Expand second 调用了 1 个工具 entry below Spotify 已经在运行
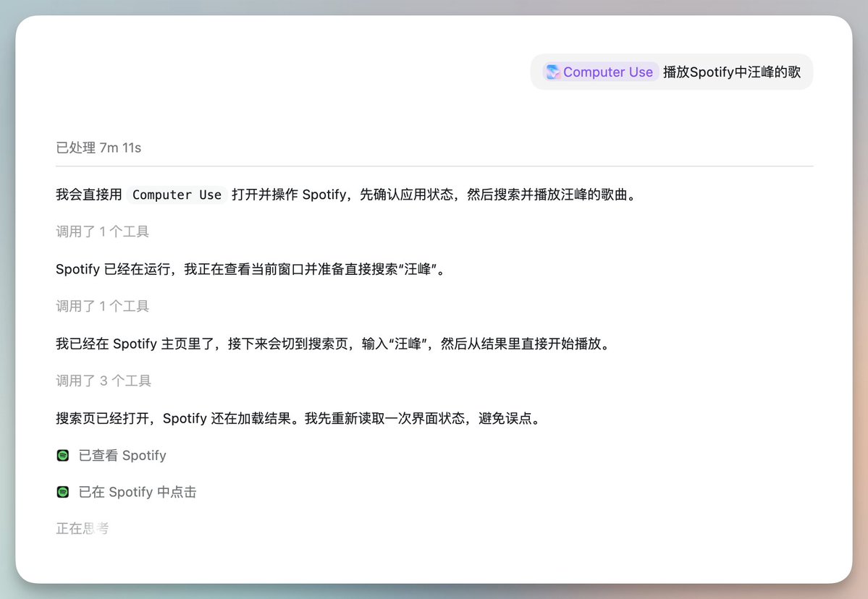The image size is (868, 599). point(102,306)
